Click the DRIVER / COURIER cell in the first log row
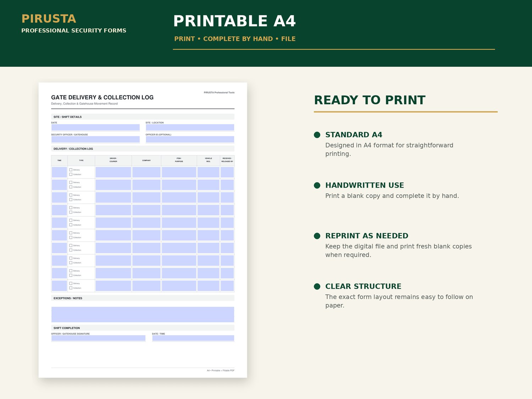This screenshot has height=399, width=532. pos(113,172)
